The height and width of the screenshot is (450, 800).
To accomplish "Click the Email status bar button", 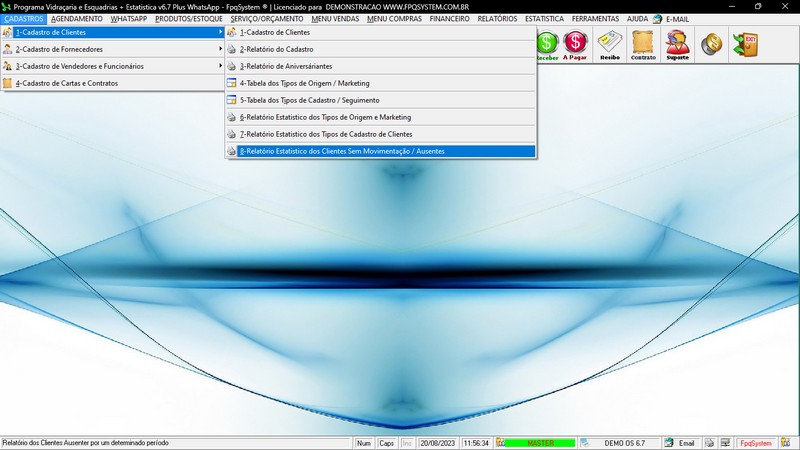I will click(680, 443).
